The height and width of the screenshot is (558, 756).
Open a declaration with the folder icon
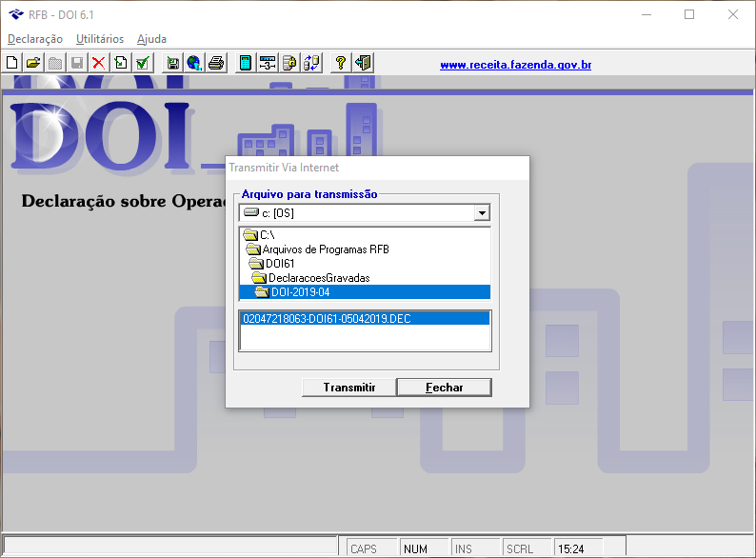[x=33, y=63]
